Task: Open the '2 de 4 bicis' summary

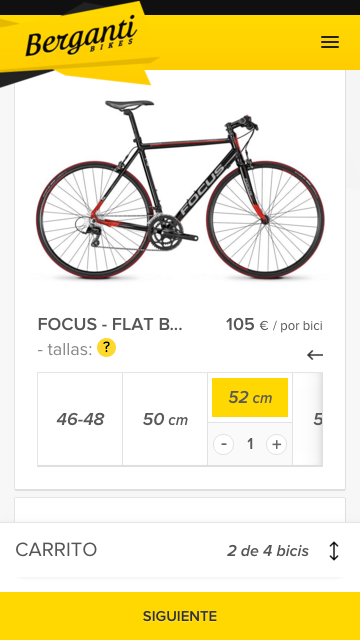Action: tap(268, 551)
